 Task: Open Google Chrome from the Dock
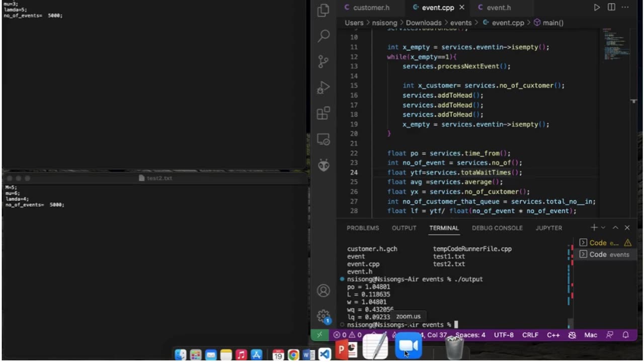294,355
